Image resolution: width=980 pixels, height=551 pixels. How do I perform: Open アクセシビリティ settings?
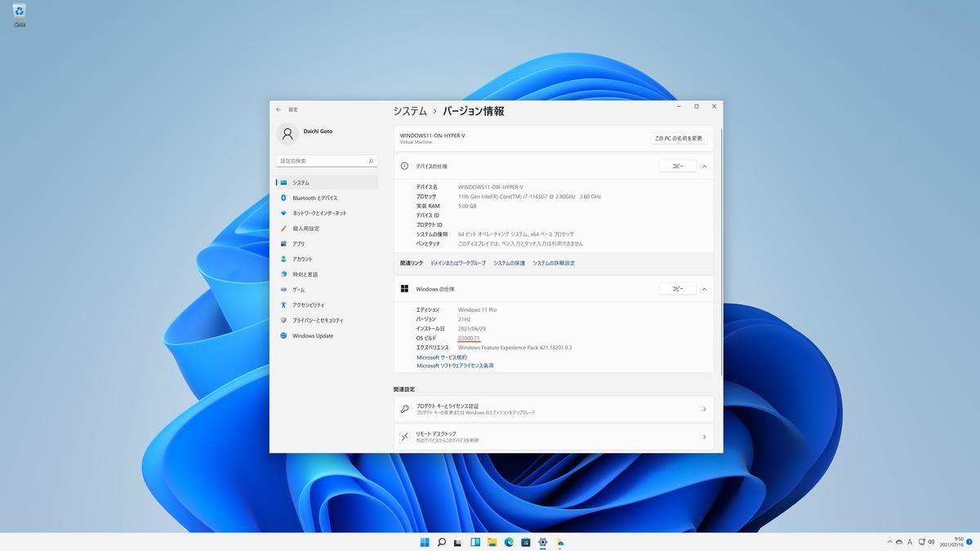327,305
